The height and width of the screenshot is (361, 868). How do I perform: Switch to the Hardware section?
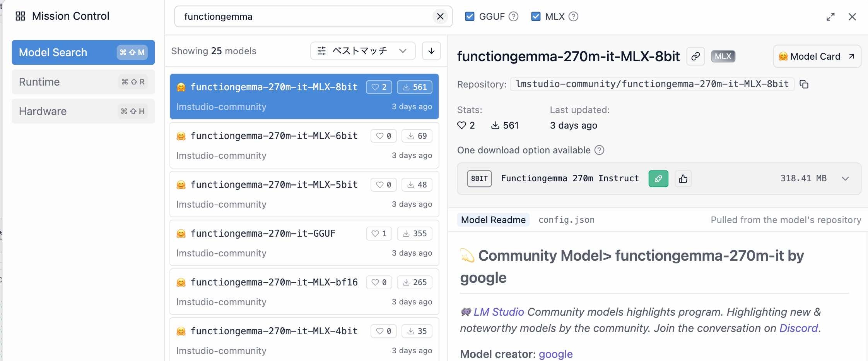point(83,111)
